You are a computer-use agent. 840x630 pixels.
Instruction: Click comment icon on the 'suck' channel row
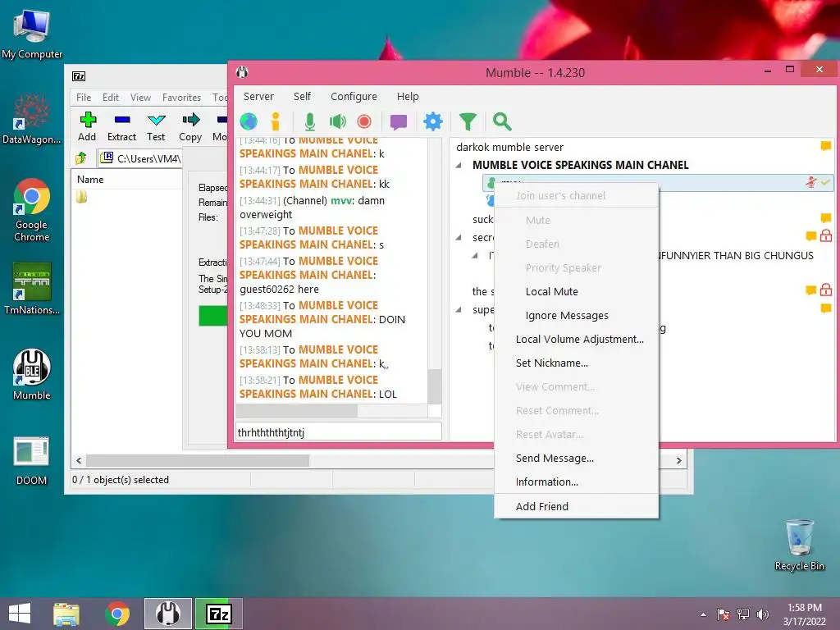(825, 218)
